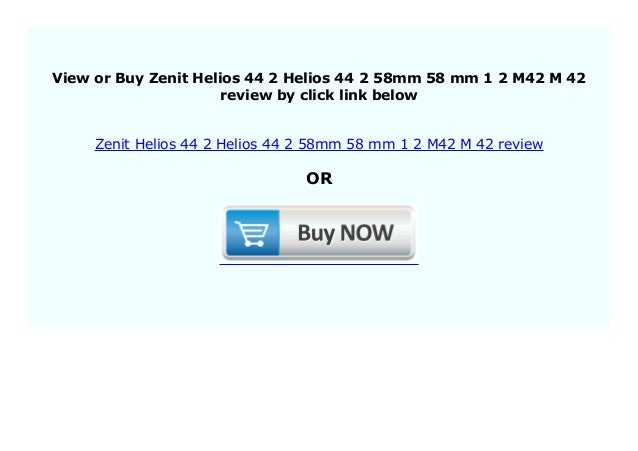Click 'M42 M 42' in the bold heading
This screenshot has height=451, width=638.
[549, 78]
